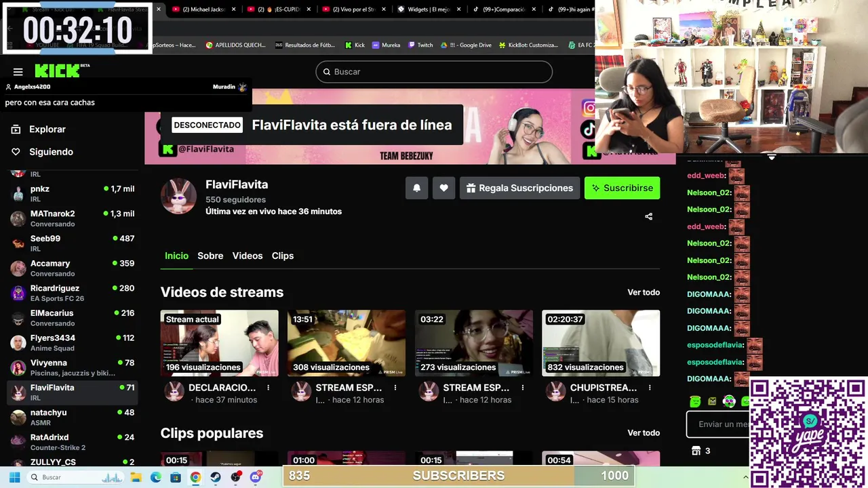This screenshot has height=488, width=868.
Task: Select Flyers3434 channel in sidebar
Action: pyautogui.click(x=72, y=342)
